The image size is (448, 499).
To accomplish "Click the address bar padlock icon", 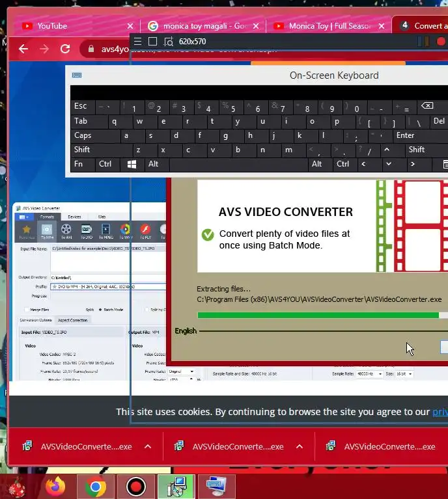I will (91, 49).
